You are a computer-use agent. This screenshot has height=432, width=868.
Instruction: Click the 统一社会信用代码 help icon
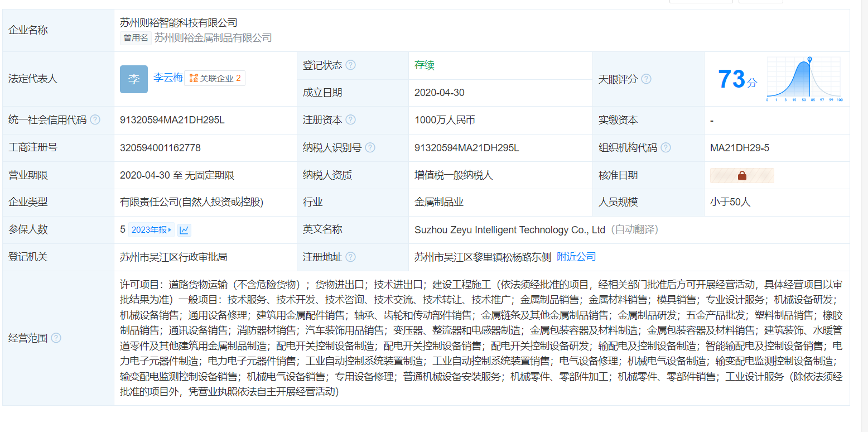pyautogui.click(x=95, y=120)
